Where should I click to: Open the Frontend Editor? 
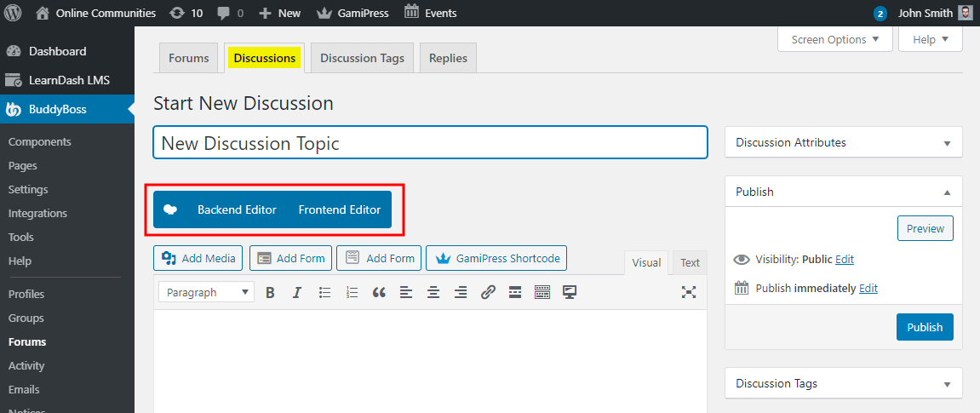[339, 209]
